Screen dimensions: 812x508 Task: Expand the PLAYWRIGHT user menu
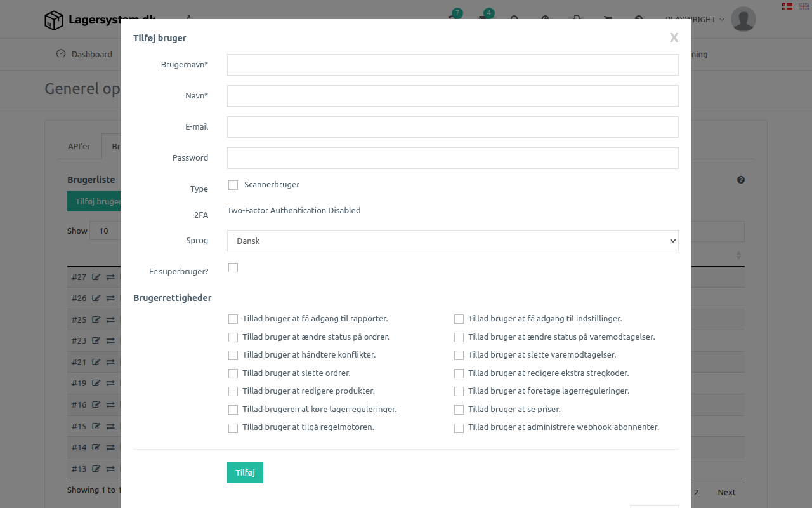pyautogui.click(x=695, y=20)
